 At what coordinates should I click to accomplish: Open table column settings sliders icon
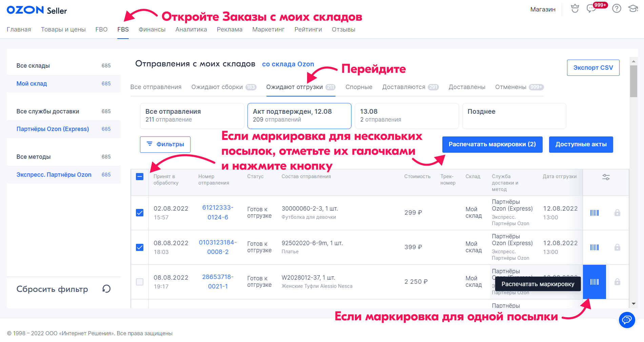click(606, 177)
